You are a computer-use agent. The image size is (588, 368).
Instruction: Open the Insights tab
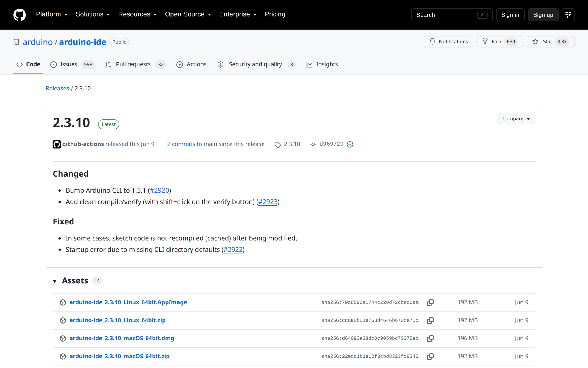point(322,64)
